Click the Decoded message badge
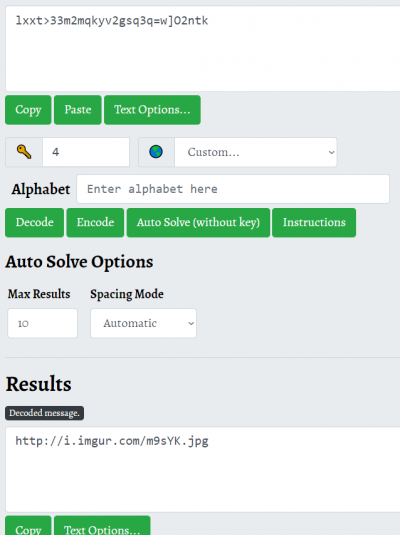The image size is (400, 535). pos(44,413)
